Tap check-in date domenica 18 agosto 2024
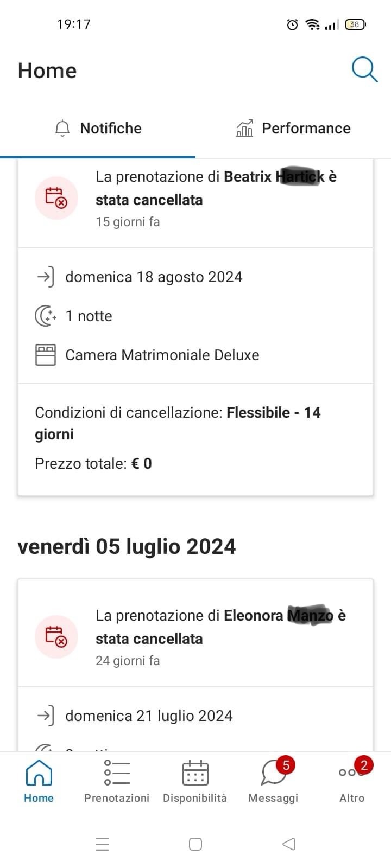The height and width of the screenshot is (868, 391). [154, 277]
